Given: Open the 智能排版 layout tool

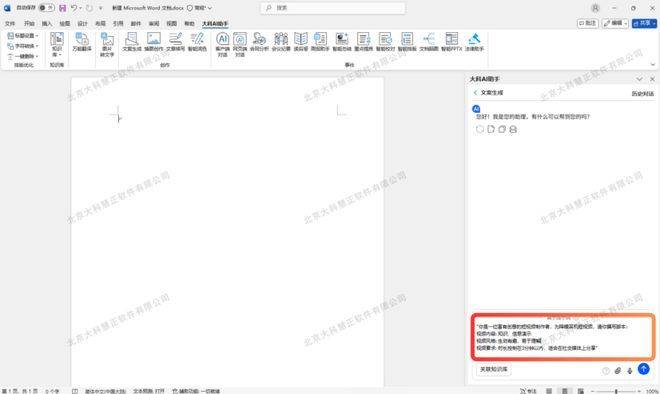Looking at the screenshot, I should click(407, 42).
